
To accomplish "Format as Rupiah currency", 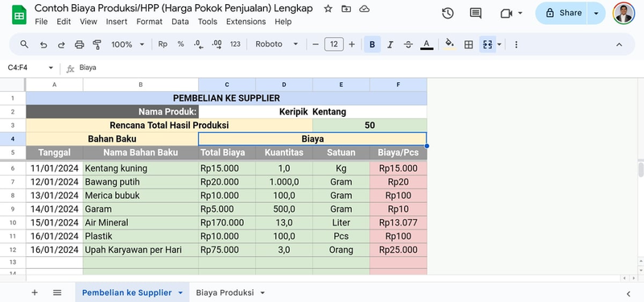I will coord(163,44).
